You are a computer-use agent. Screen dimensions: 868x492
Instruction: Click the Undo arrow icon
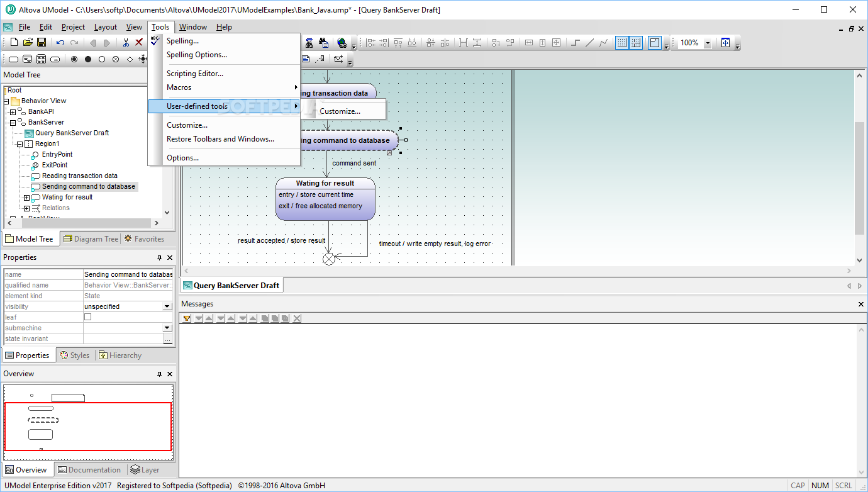60,43
